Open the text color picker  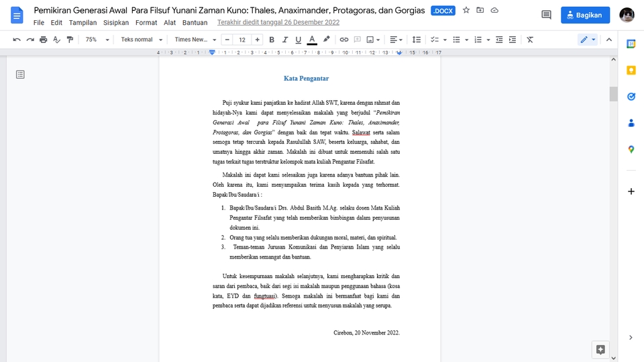point(312,40)
